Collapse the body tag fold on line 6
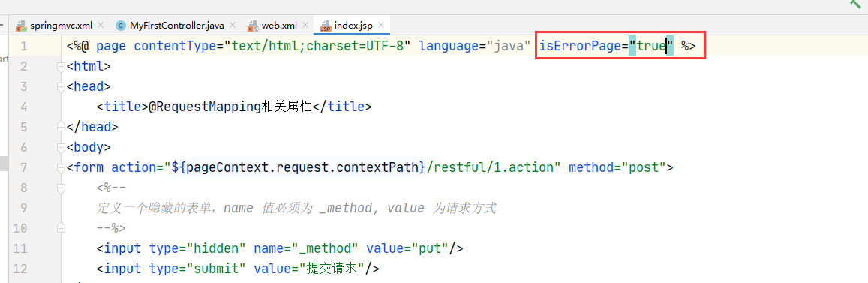Screen dimensions: 868x283 pos(61,147)
